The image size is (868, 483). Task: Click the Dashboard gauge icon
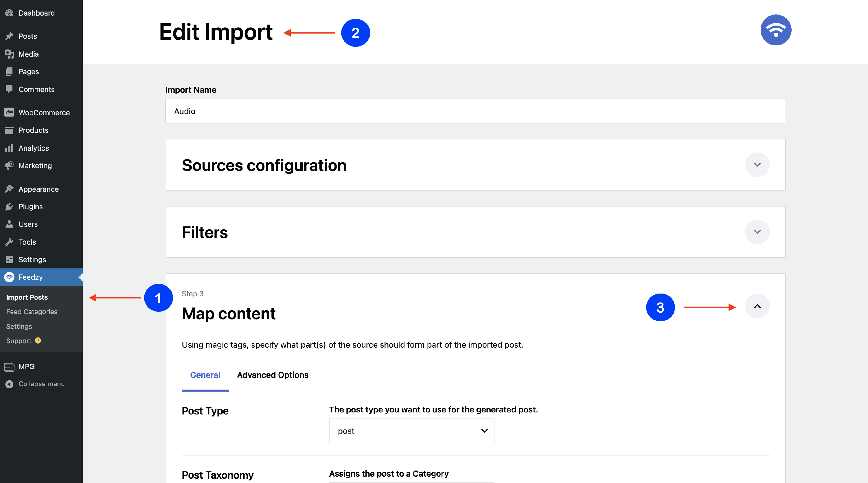click(10, 13)
